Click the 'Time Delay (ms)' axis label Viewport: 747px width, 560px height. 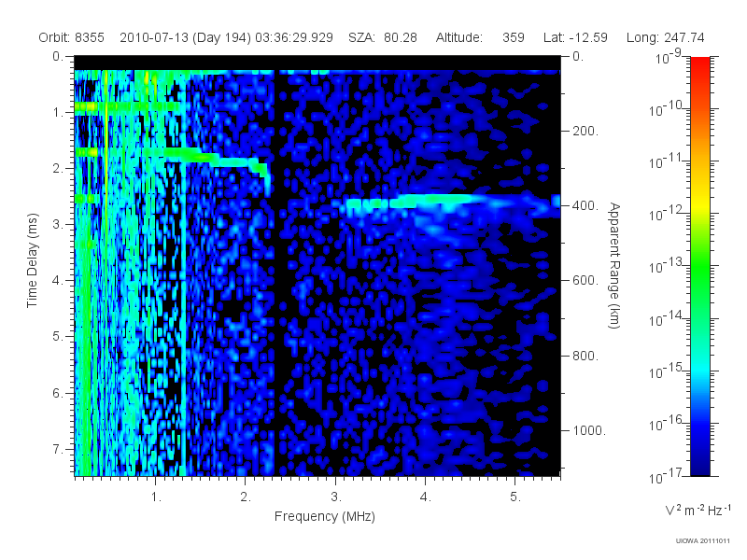tap(32, 260)
